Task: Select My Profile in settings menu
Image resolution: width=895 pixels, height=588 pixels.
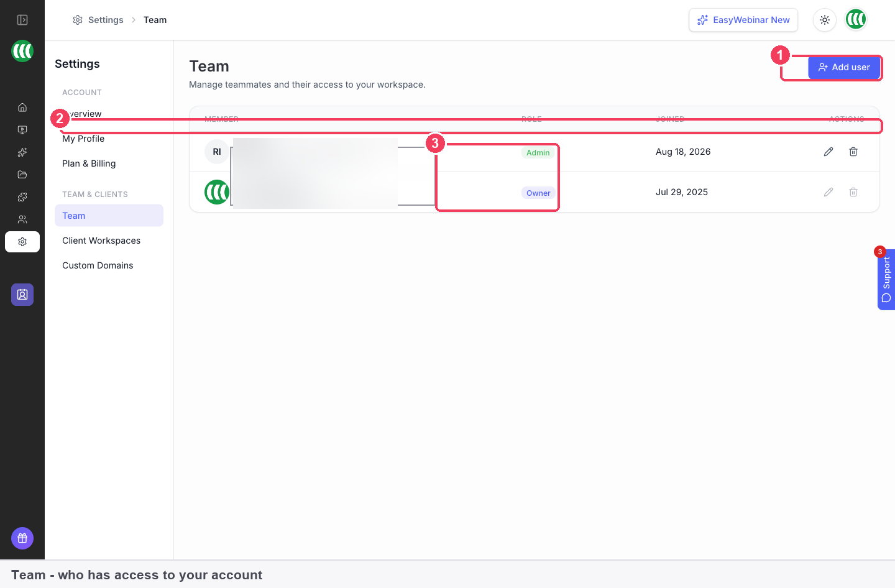Action: click(x=83, y=139)
